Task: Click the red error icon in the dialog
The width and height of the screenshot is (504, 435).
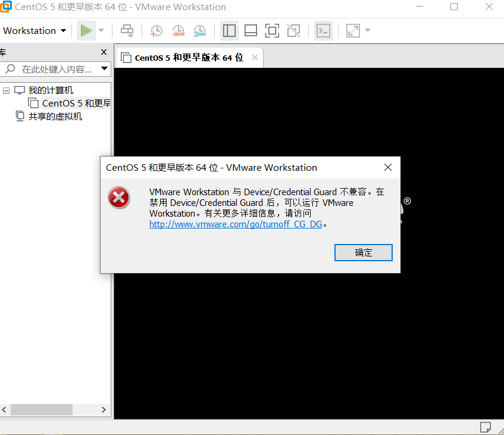Action: 119,198
